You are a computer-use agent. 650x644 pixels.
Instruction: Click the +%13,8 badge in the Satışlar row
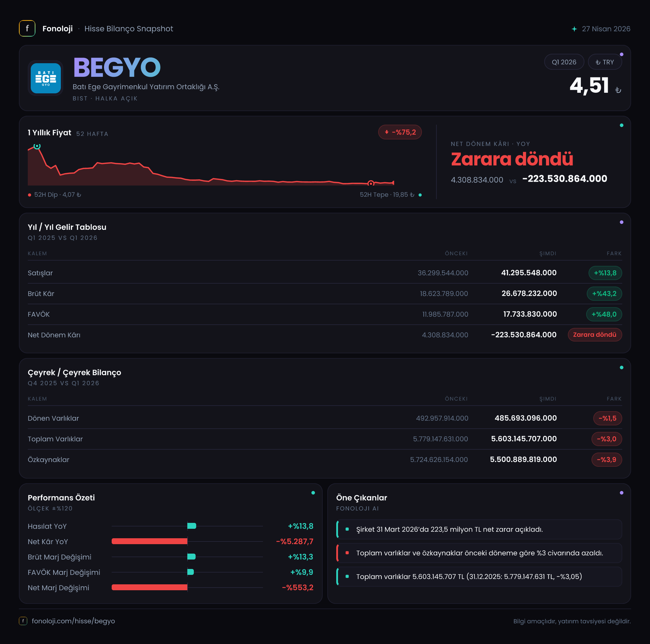pos(605,273)
